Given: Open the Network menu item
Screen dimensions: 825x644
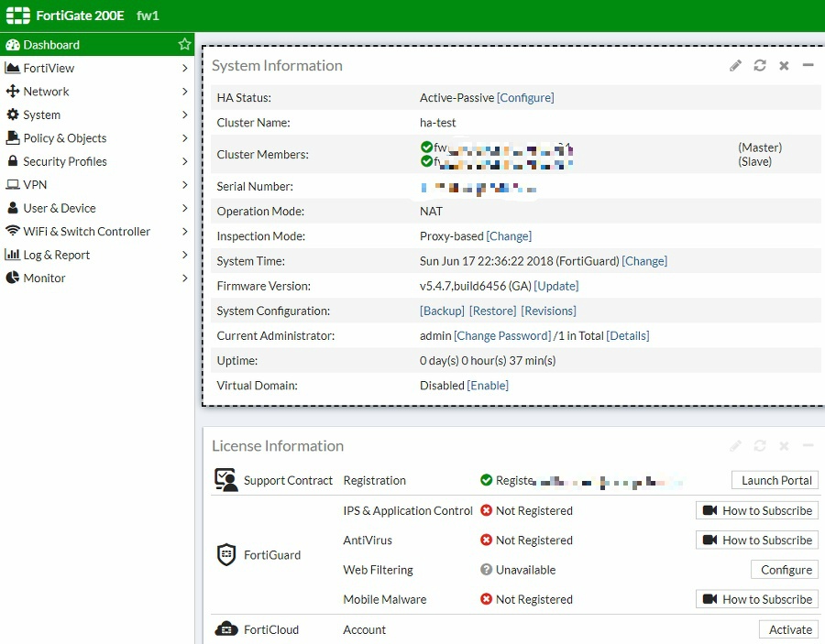Looking at the screenshot, I should coord(97,91).
